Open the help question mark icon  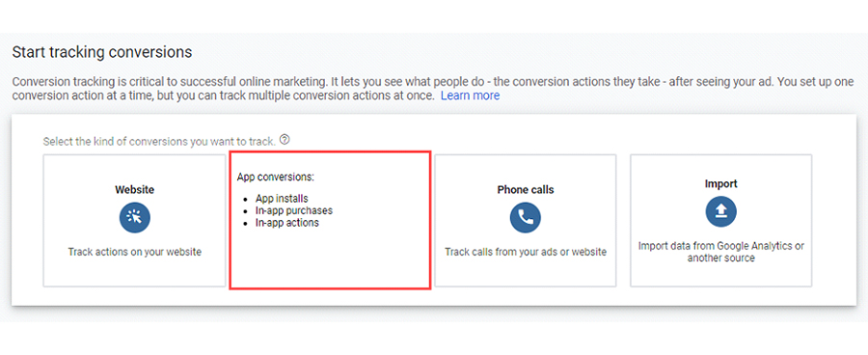285,140
